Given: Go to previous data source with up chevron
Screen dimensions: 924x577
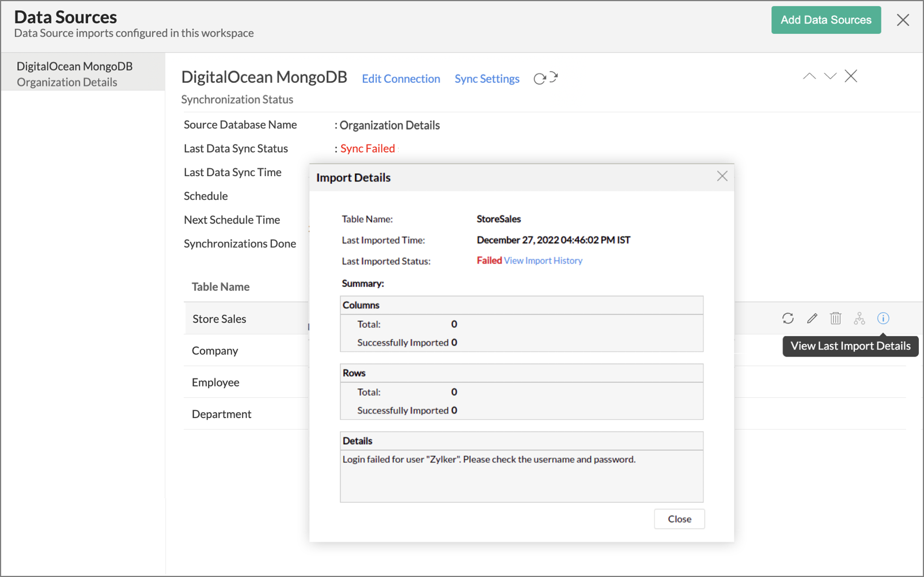Looking at the screenshot, I should pos(809,76).
